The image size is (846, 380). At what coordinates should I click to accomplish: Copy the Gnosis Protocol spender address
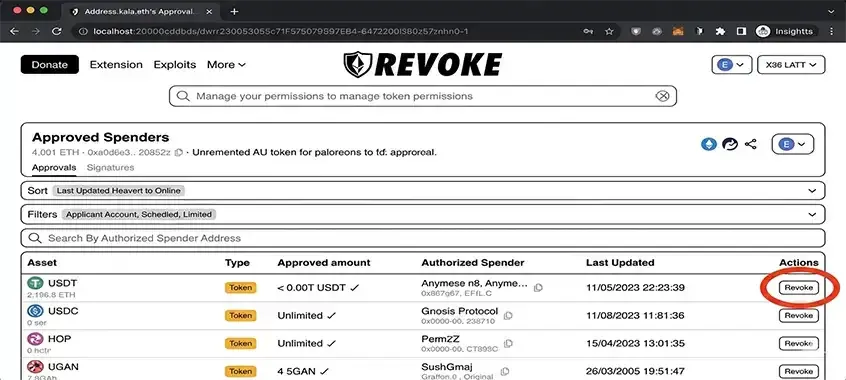click(508, 315)
